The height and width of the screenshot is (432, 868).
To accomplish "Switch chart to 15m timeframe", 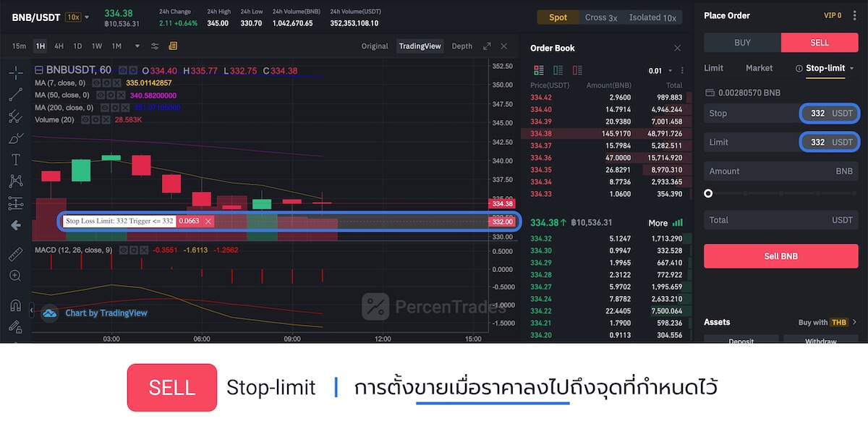I will tap(19, 46).
